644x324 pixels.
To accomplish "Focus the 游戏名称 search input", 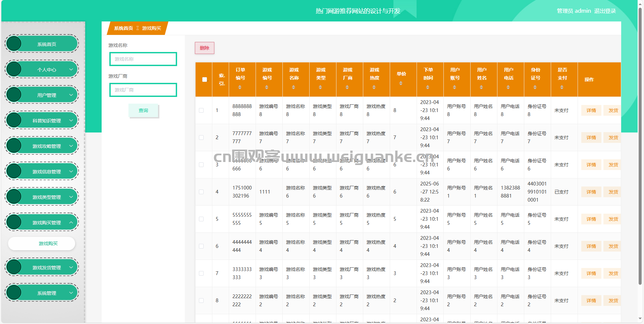I will [x=143, y=59].
